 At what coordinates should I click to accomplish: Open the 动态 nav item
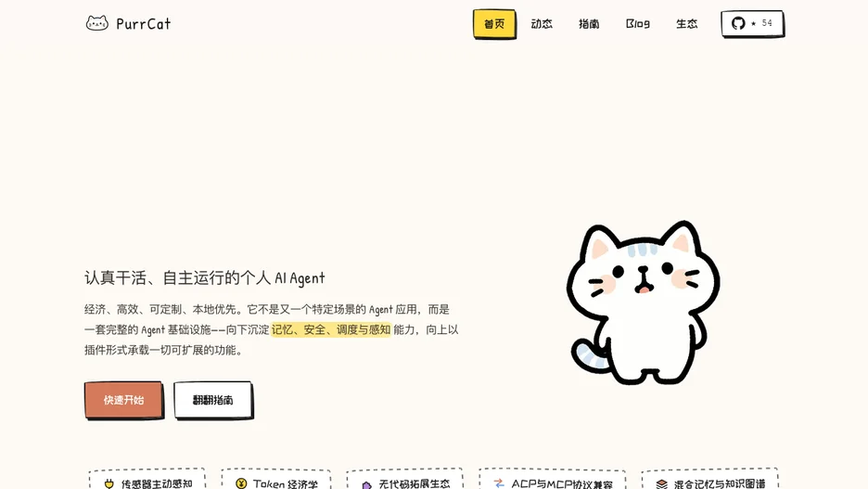pos(542,24)
